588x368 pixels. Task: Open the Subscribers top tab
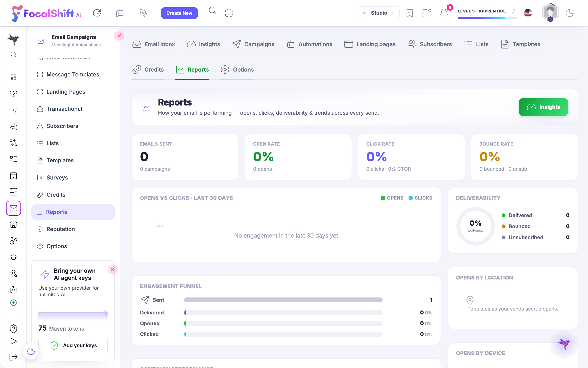pyautogui.click(x=430, y=44)
